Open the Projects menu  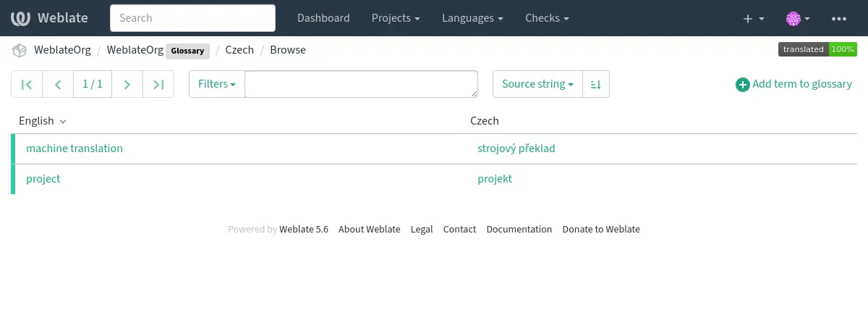point(396,18)
